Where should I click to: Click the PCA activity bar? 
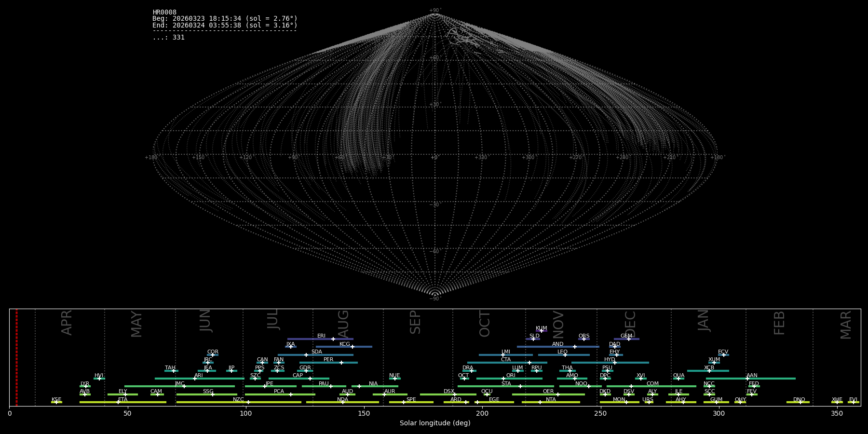coord(280,394)
